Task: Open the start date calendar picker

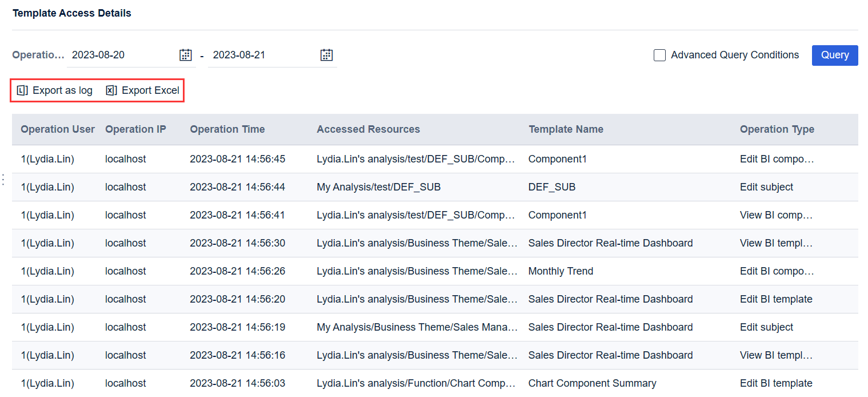Action: tap(185, 54)
